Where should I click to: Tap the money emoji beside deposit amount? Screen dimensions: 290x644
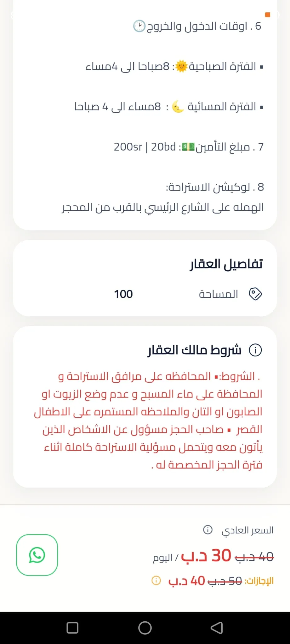[188, 147]
